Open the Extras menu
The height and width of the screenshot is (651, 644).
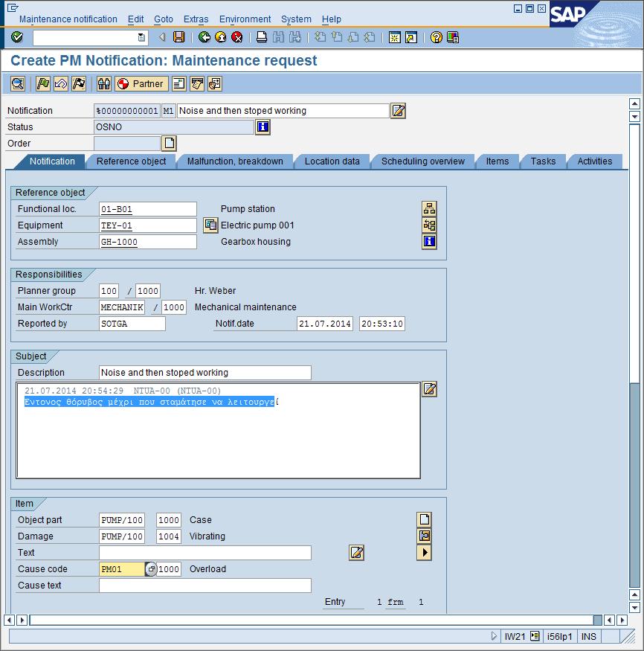pyautogui.click(x=196, y=19)
